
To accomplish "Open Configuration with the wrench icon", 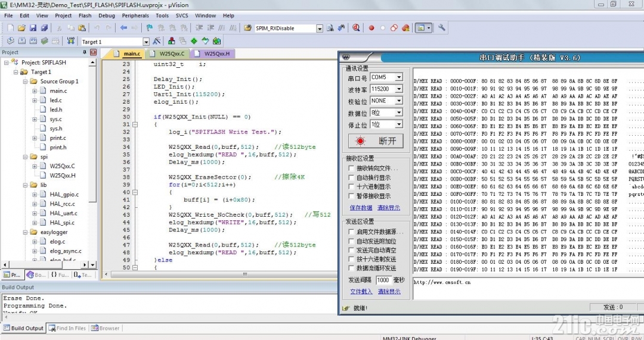I will coord(441,28).
